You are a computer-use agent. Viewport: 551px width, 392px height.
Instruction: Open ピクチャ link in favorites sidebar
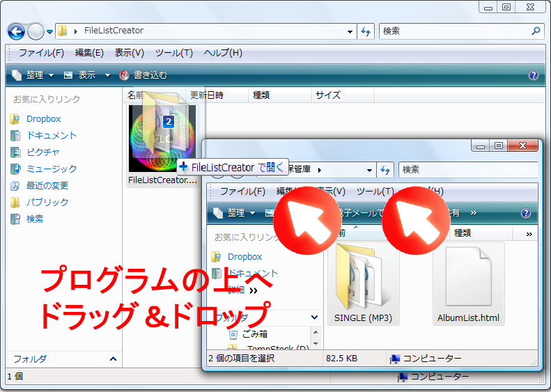click(43, 152)
